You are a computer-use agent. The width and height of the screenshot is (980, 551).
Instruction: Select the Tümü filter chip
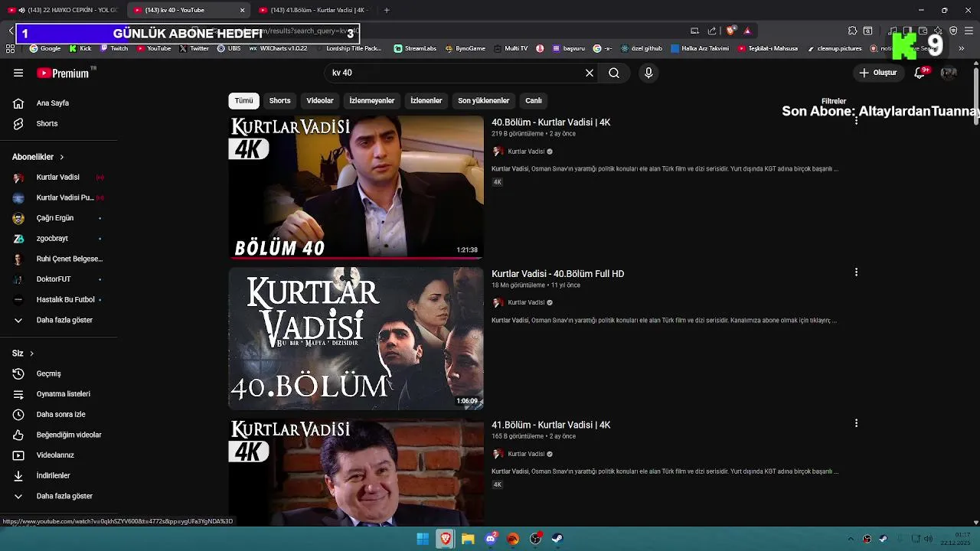(243, 100)
